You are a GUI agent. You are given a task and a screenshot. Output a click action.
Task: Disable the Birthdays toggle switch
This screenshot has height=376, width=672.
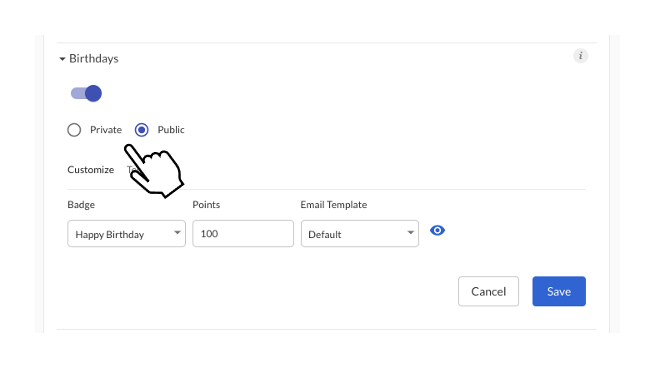[x=86, y=93]
